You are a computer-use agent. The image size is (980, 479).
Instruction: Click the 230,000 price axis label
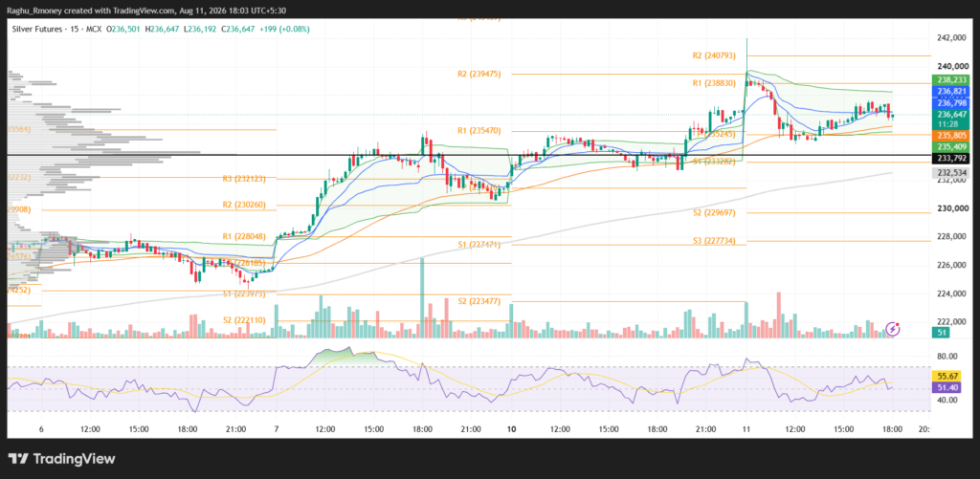pyautogui.click(x=952, y=208)
